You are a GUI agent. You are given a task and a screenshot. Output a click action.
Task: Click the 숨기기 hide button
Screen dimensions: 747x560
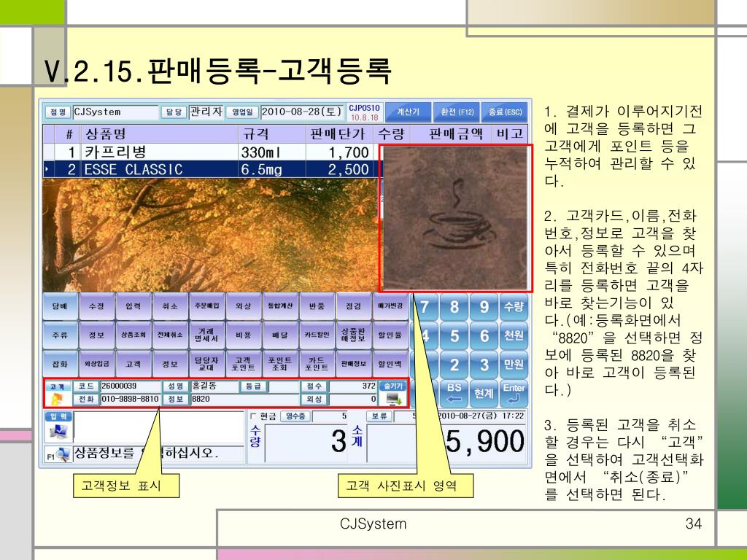[x=393, y=386]
